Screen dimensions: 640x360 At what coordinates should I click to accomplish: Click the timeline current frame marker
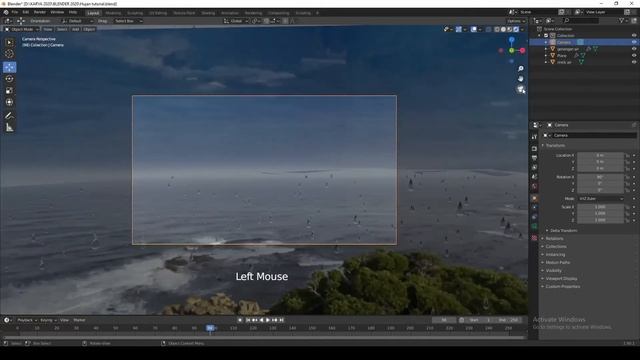coord(210,328)
